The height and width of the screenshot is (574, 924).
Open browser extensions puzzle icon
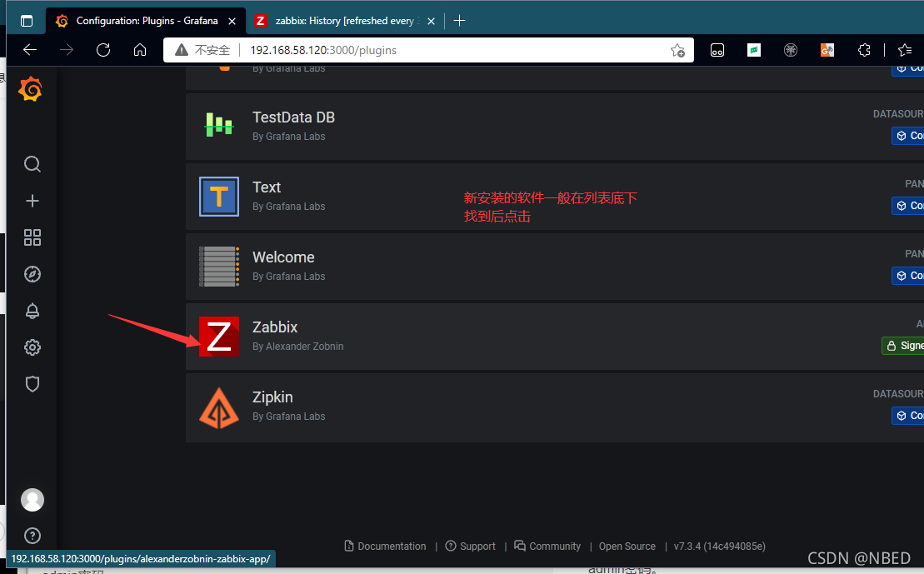click(864, 50)
